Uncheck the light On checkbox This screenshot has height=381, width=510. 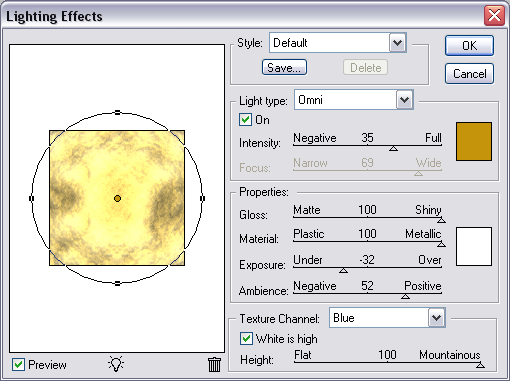pos(245,119)
